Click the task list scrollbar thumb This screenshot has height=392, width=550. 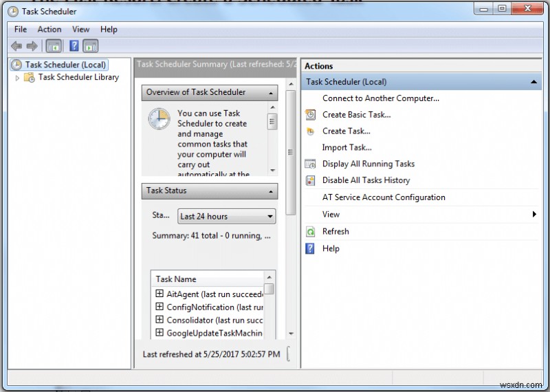point(269,289)
